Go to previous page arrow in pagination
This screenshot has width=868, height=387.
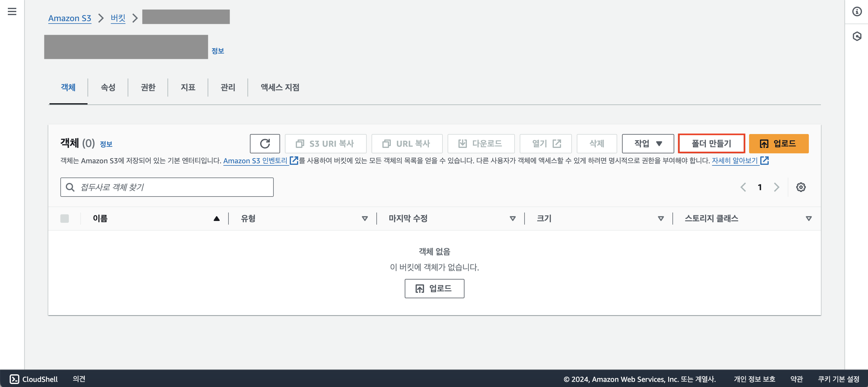tap(743, 187)
